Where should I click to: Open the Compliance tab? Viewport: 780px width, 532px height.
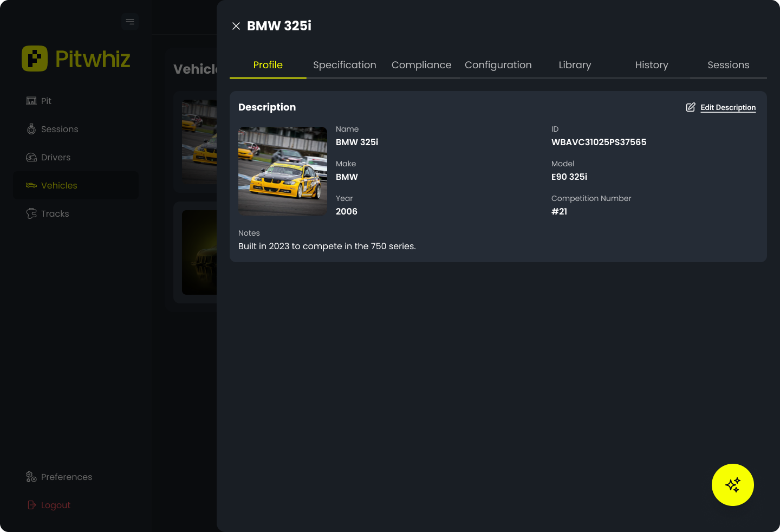(421, 65)
